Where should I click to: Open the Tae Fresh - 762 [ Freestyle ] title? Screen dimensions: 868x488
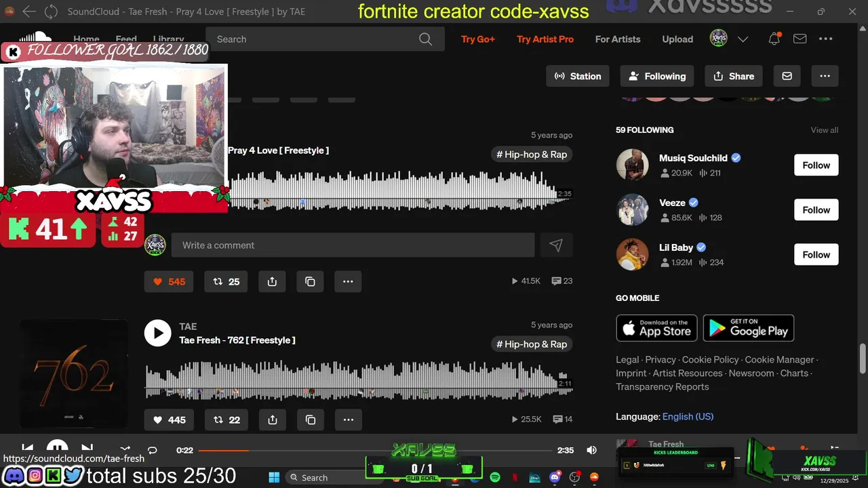point(237,340)
